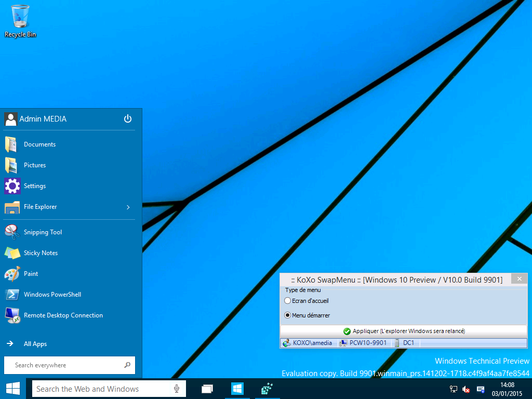Click the microphone icon in taskbar search
This screenshot has height=399, width=532.
177,389
